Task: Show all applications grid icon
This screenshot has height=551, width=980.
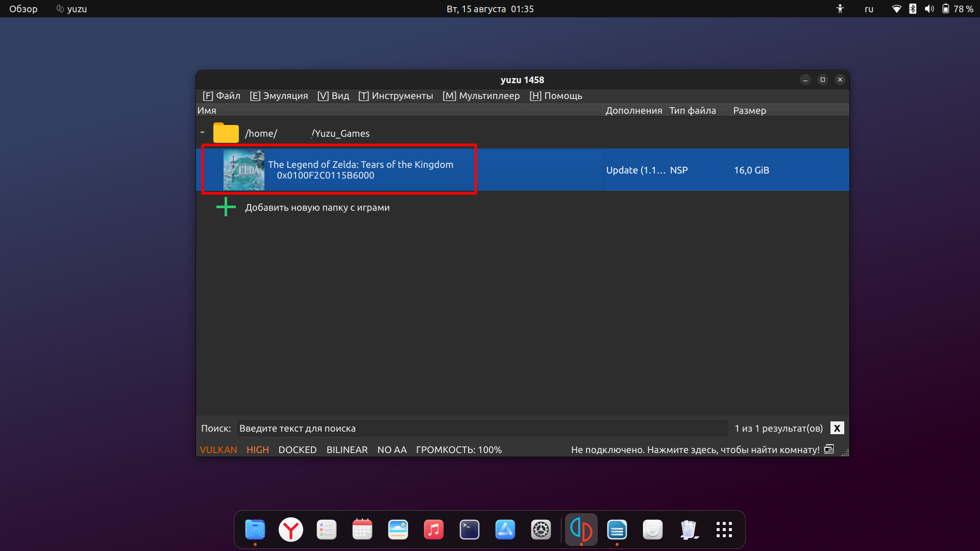Action: 724,530
